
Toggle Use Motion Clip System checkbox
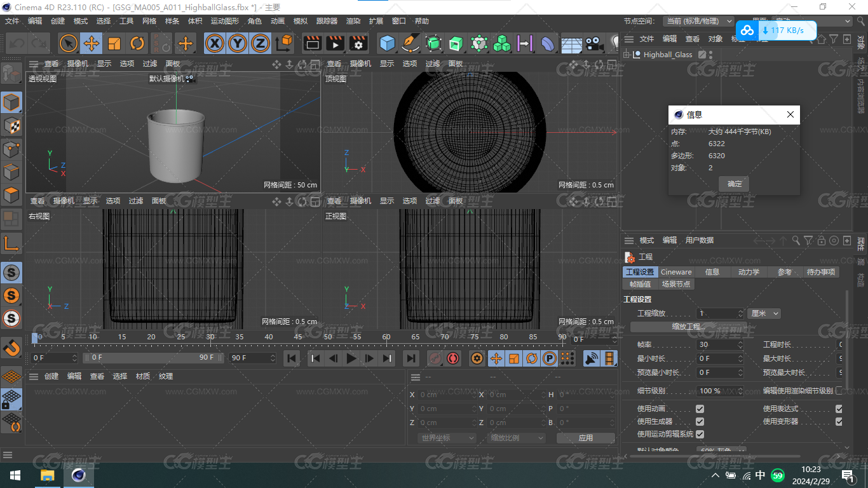click(x=700, y=434)
